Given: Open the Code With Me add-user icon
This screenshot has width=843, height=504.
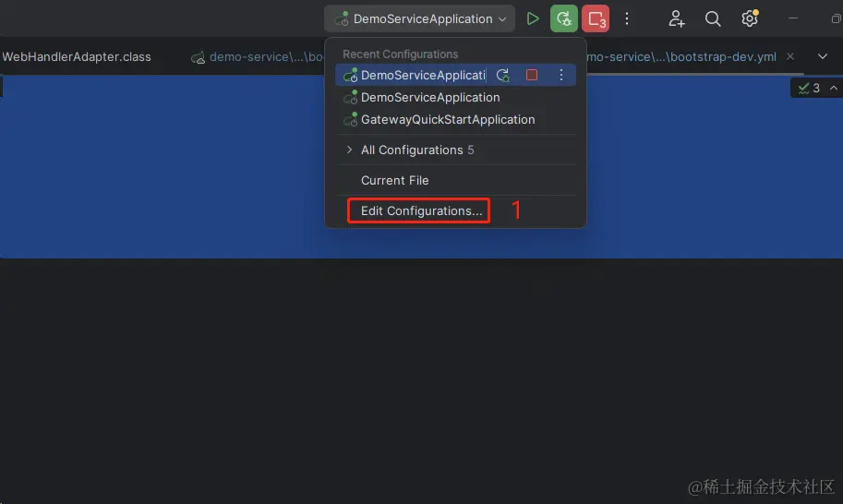Looking at the screenshot, I should 676,18.
